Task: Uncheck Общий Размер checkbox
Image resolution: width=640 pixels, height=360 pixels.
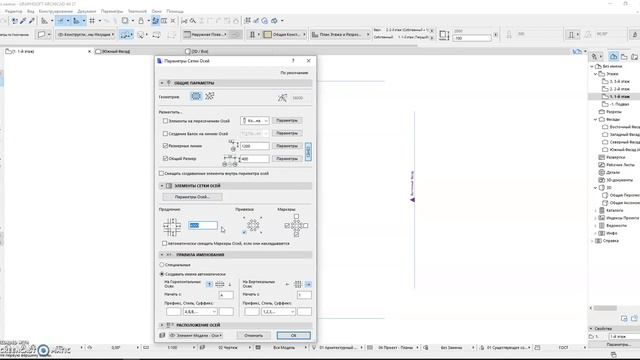Action: [165, 158]
